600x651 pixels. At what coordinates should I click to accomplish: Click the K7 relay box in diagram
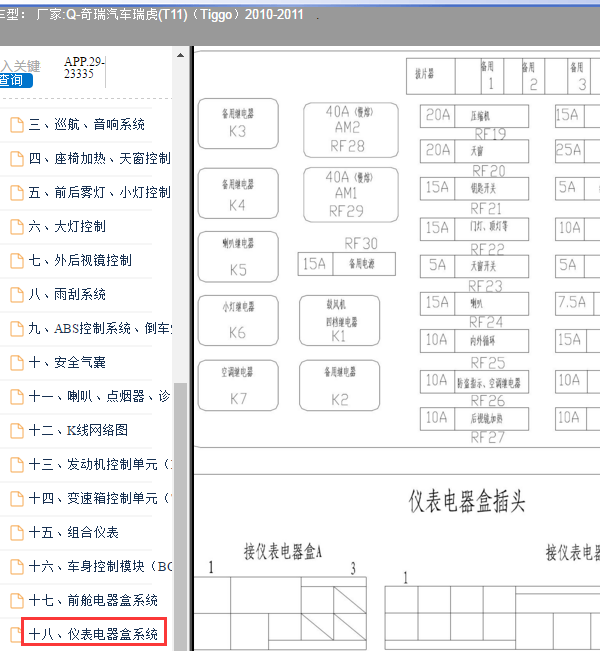[238, 386]
